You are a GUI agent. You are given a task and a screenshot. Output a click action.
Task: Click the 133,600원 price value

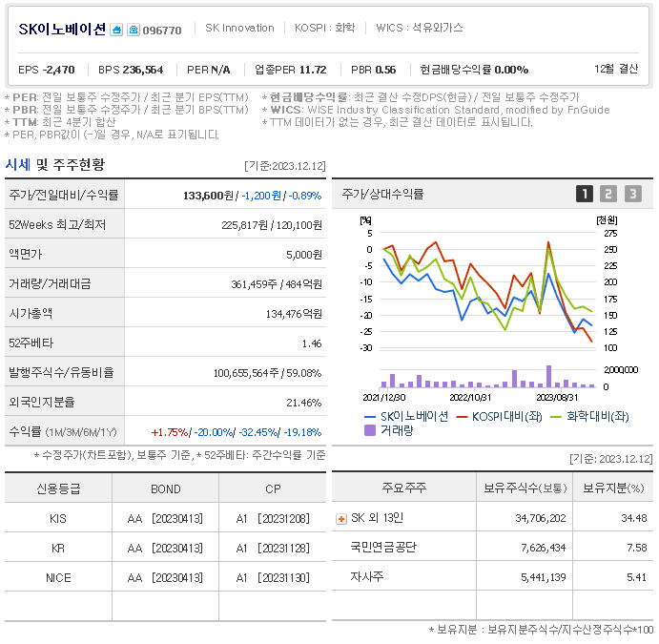tap(208, 196)
